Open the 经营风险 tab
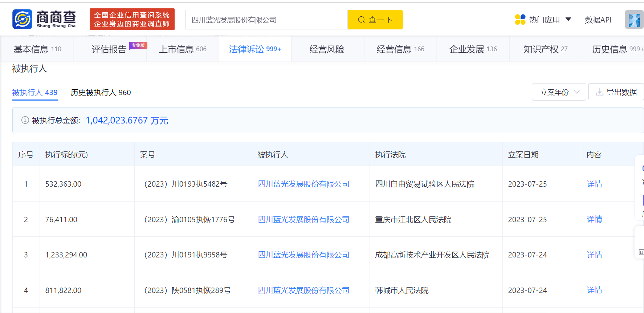Screen dimensions: 644x313 [x=327, y=49]
